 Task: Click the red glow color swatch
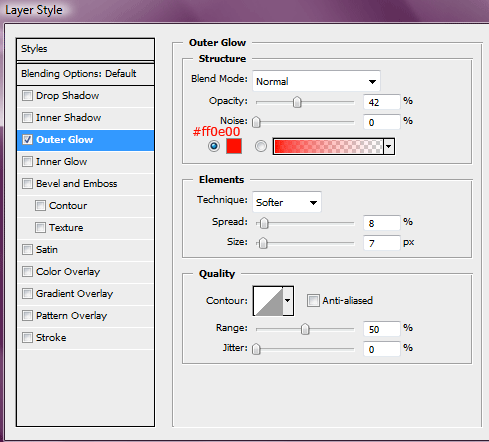[x=234, y=146]
